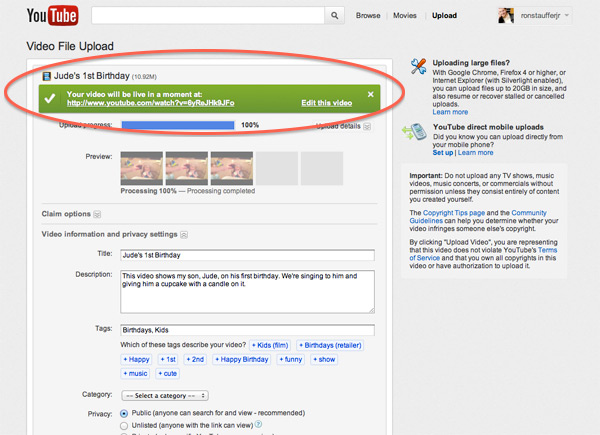The image size is (600, 435).
Task: Select the Unlisted privacy radio button
Action: [124, 424]
